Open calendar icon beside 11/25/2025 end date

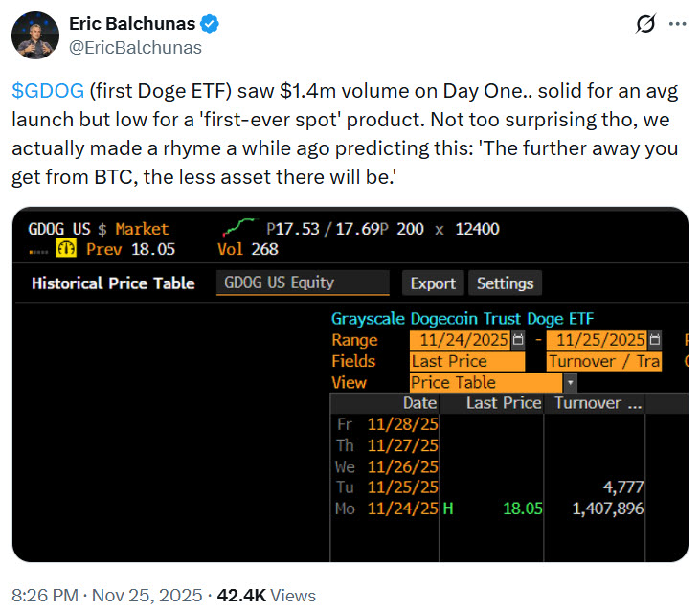[x=654, y=340]
